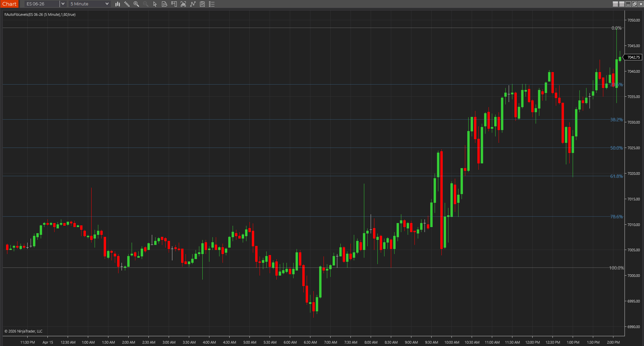Open the Data Series list icon
Screen dimensions: 644x346
click(212, 4)
